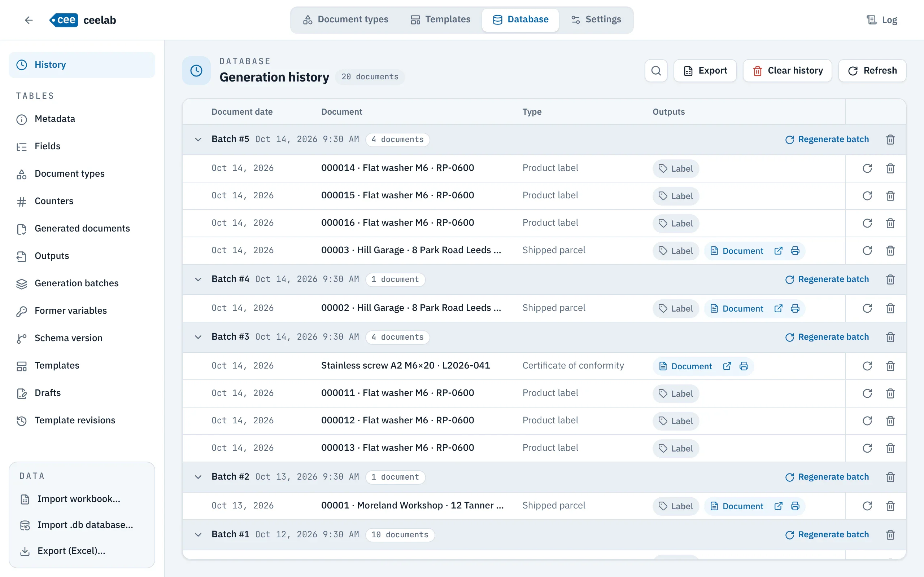Delete Batch #5 with trash icon
Viewport: 924px width, 577px height.
(x=890, y=140)
